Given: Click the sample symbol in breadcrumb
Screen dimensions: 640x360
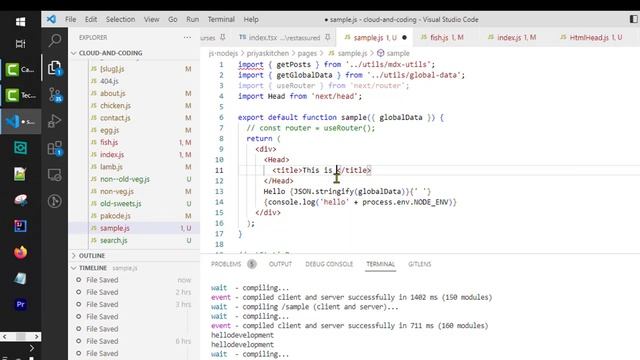Looking at the screenshot, I should pos(393,53).
